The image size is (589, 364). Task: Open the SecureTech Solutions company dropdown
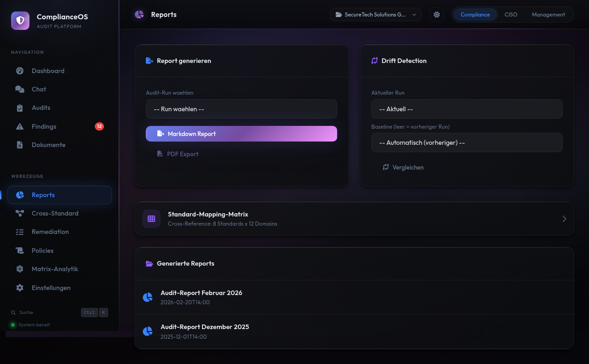point(375,15)
